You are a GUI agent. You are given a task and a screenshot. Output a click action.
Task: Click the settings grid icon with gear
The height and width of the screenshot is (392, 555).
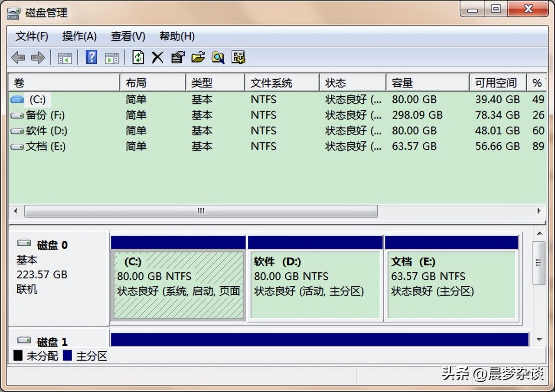[x=238, y=57]
